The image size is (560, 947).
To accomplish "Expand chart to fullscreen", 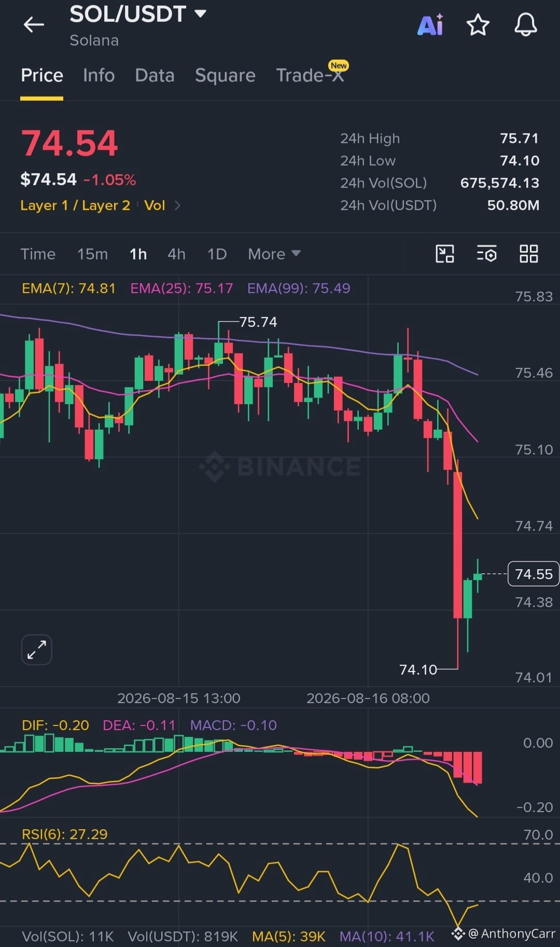I will click(37, 650).
